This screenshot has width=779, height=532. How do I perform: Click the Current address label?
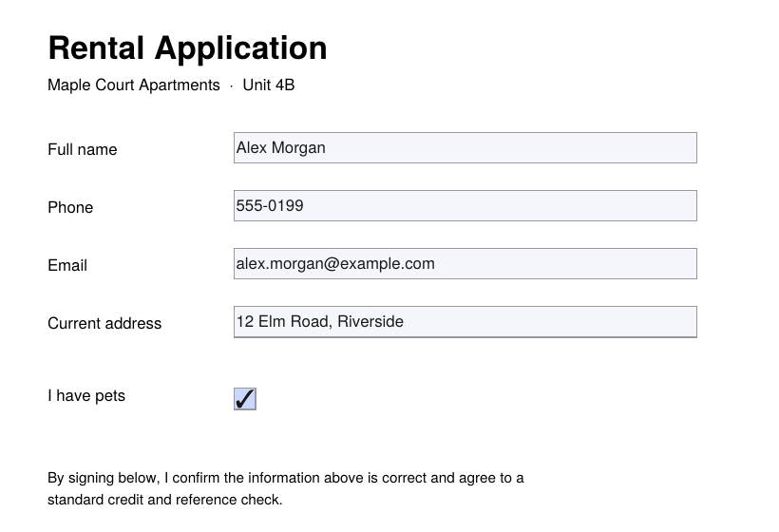104,323
